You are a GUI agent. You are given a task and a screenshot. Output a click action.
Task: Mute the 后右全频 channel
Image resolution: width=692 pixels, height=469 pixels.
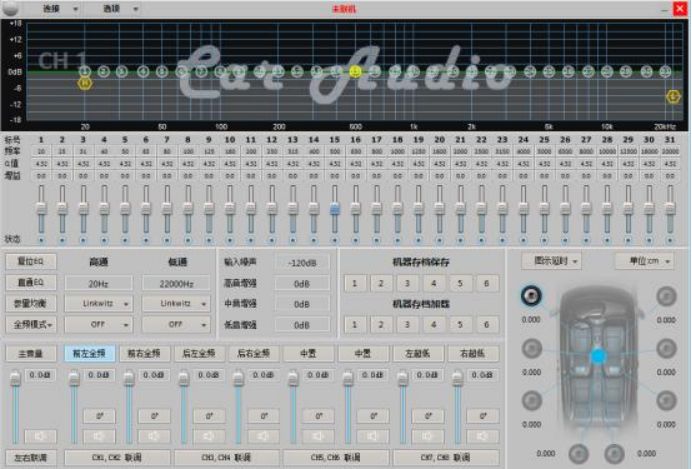point(263,436)
